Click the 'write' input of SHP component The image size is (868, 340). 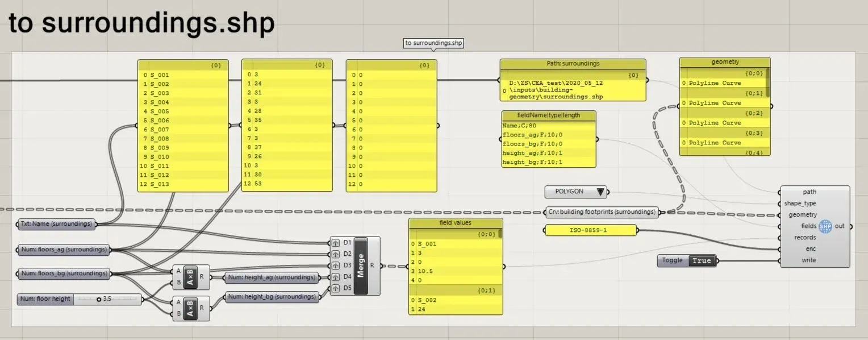[x=808, y=260]
